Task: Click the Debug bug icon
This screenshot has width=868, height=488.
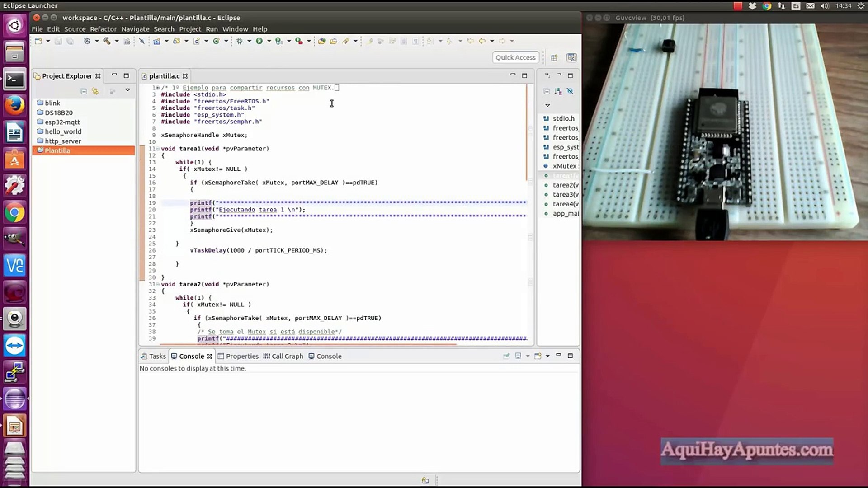Action: point(240,41)
